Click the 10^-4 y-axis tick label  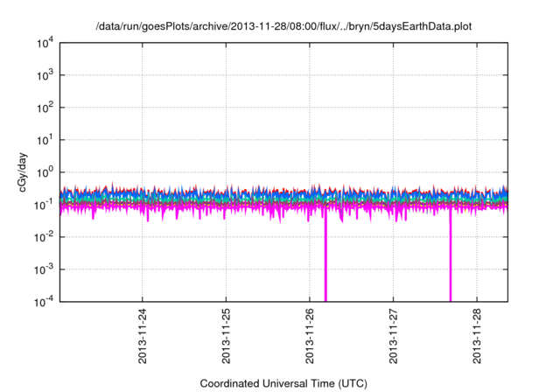tap(44, 301)
